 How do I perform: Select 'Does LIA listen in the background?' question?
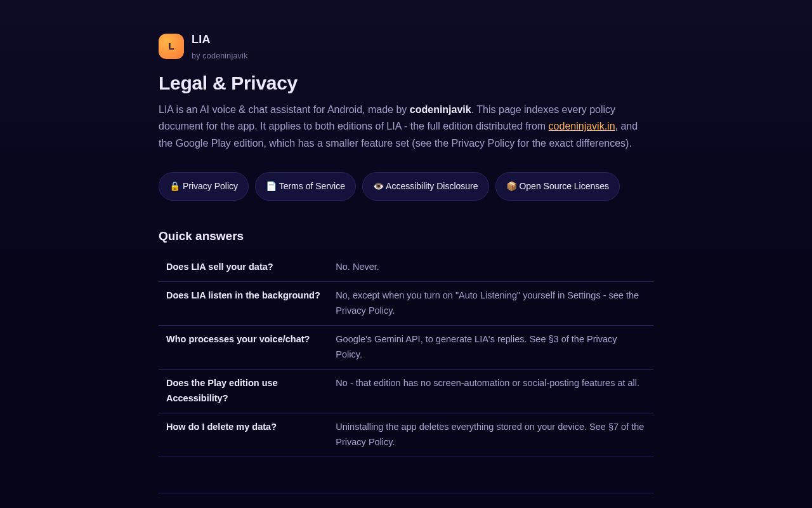click(243, 295)
